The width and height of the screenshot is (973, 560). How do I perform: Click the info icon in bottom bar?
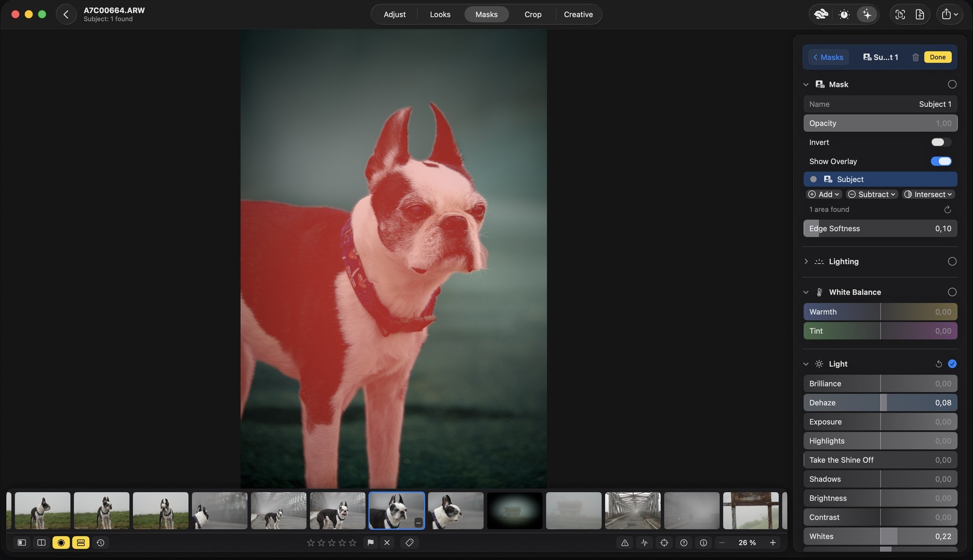click(704, 543)
